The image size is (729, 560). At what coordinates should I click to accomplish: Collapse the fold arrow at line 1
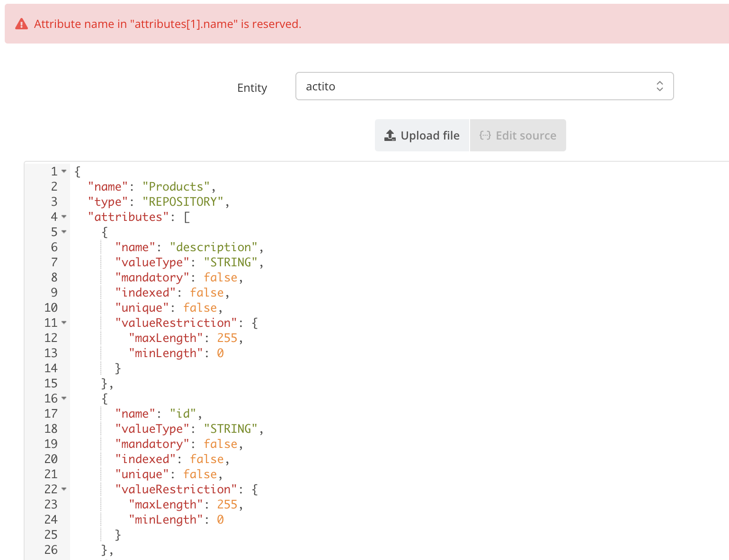64,171
